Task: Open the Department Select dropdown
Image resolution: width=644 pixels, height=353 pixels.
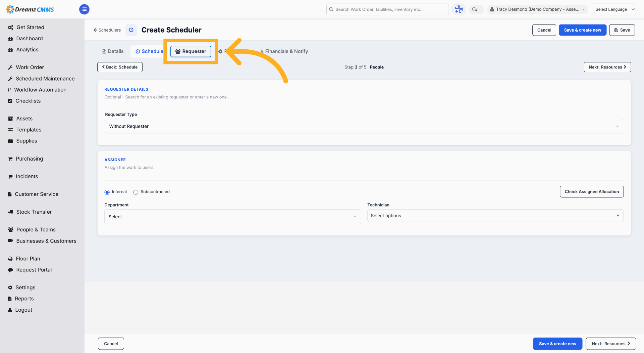Action: tap(232, 217)
